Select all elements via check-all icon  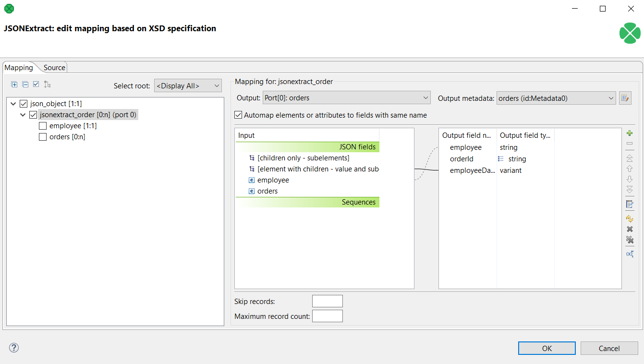tap(36, 84)
